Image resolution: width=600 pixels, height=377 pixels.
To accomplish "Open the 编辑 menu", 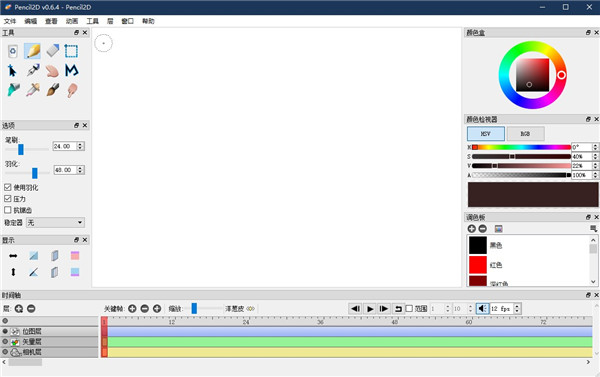I will (x=31, y=21).
